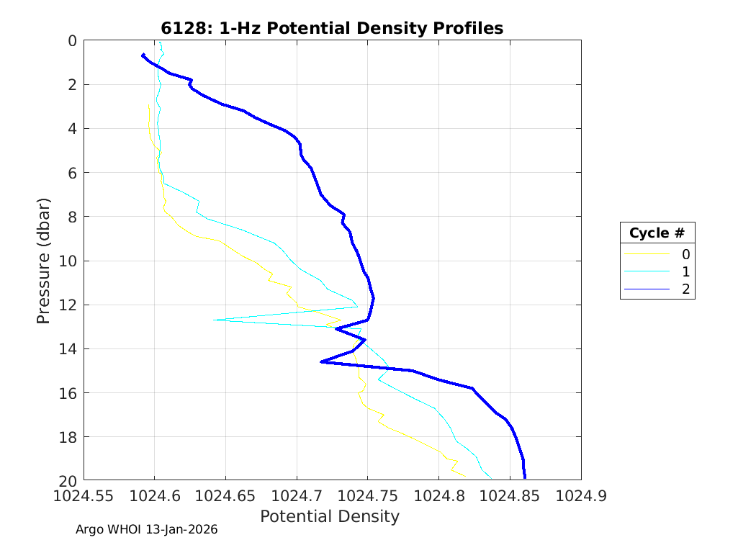The height and width of the screenshot is (540, 756).
Task: Select the "Pressure (dbar)" y-axis label
Action: click(x=44, y=260)
